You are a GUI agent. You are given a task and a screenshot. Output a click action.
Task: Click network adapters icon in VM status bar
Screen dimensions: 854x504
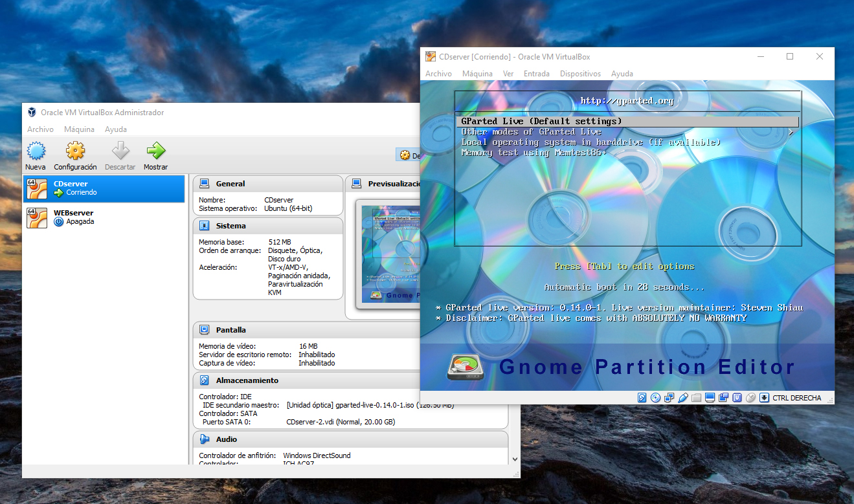click(x=669, y=398)
